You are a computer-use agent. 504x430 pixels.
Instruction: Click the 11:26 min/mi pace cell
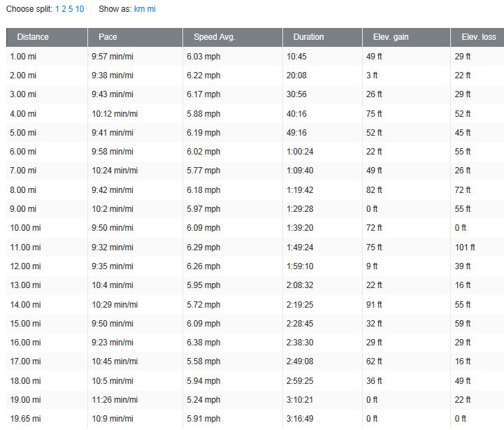click(114, 399)
